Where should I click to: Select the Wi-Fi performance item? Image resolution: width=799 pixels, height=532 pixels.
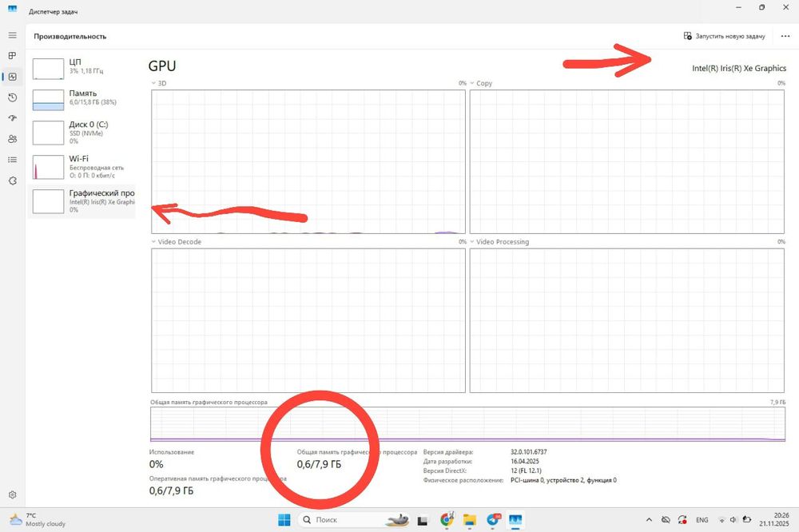pos(81,167)
